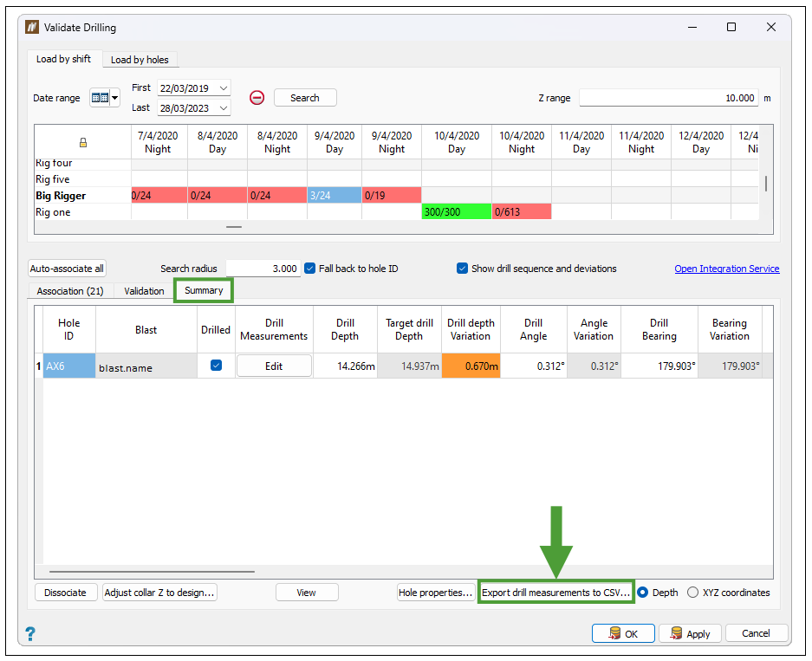The width and height of the screenshot is (812, 661).
Task: Open the Validation tab
Action: point(144,291)
